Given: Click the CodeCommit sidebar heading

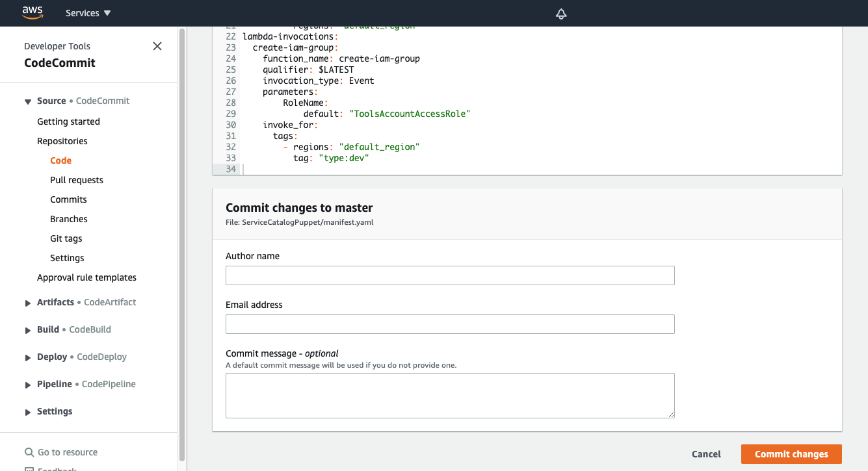Looking at the screenshot, I should 60,63.
